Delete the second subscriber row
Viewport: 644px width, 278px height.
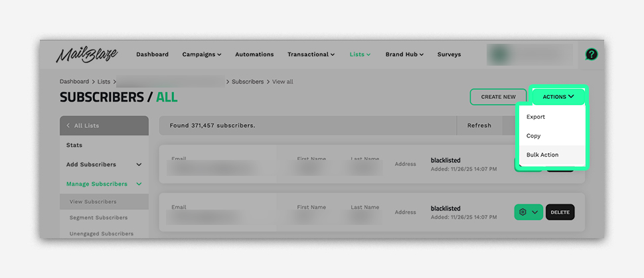point(560,212)
